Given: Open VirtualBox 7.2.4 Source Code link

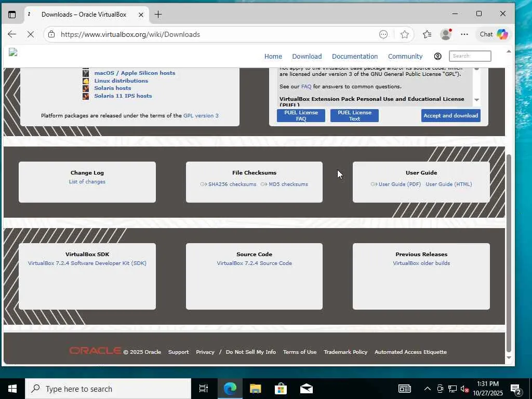Looking at the screenshot, I should click(x=254, y=263).
